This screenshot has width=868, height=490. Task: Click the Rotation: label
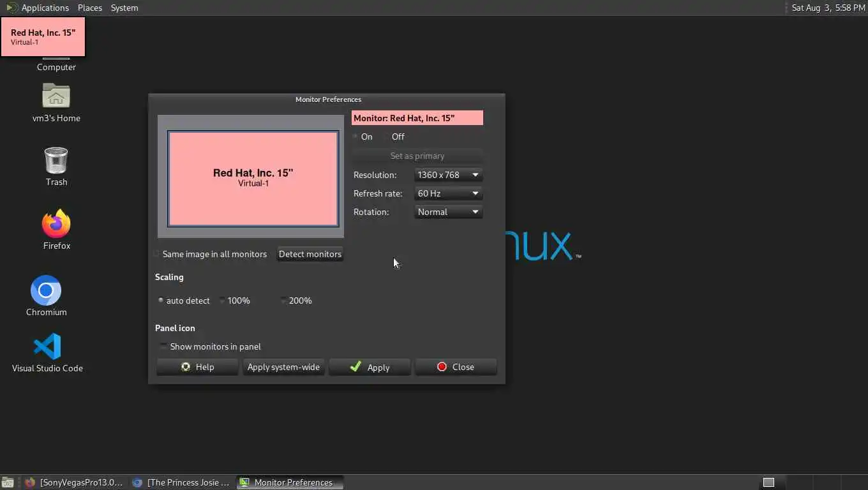[371, 212]
